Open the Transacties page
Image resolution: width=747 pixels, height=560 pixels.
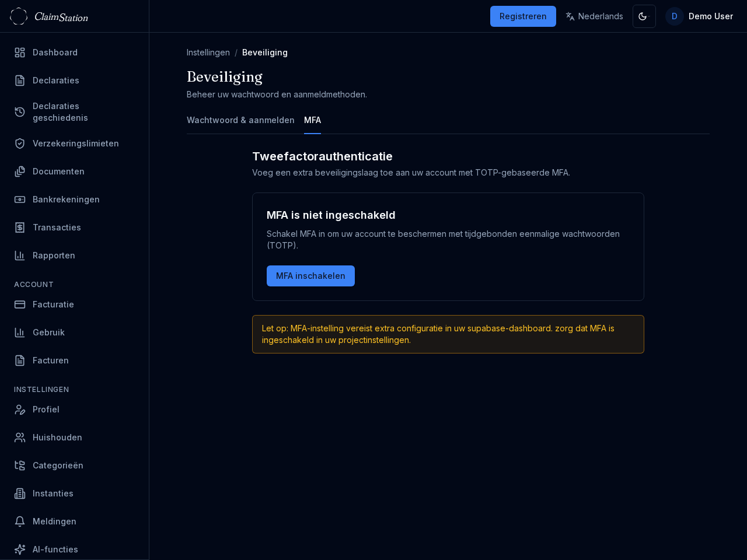(74, 228)
